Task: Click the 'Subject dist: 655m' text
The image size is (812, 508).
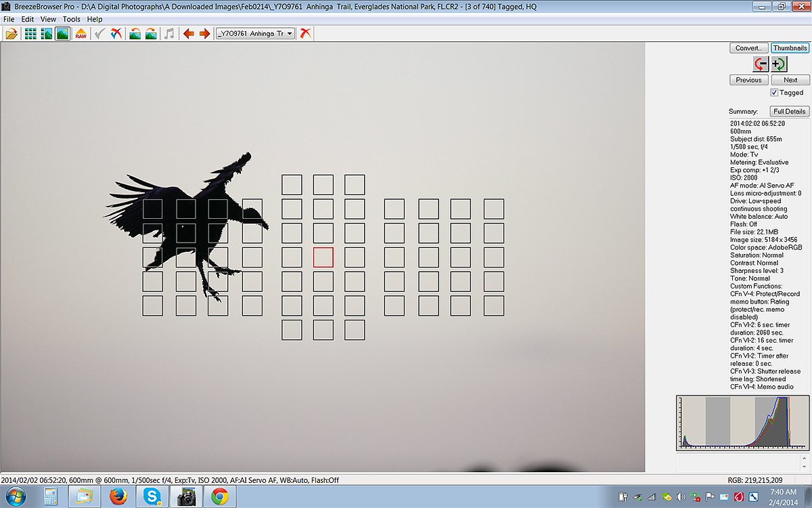Action: point(756,139)
